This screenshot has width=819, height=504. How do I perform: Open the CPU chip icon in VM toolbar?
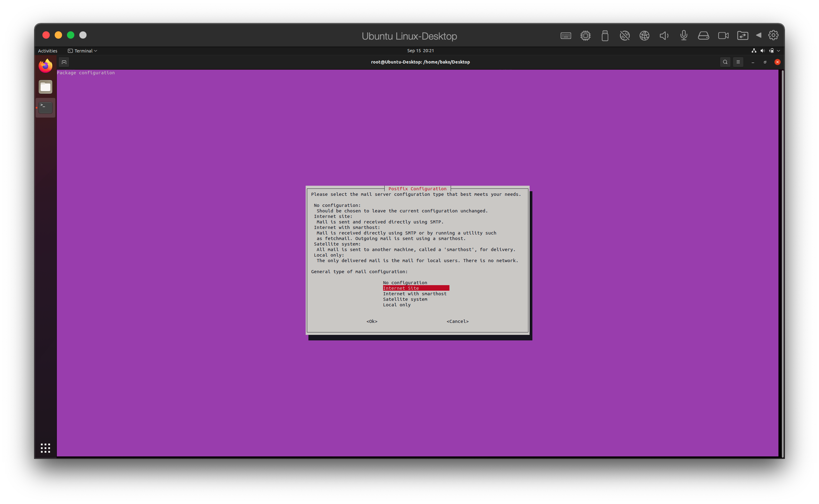coord(585,36)
